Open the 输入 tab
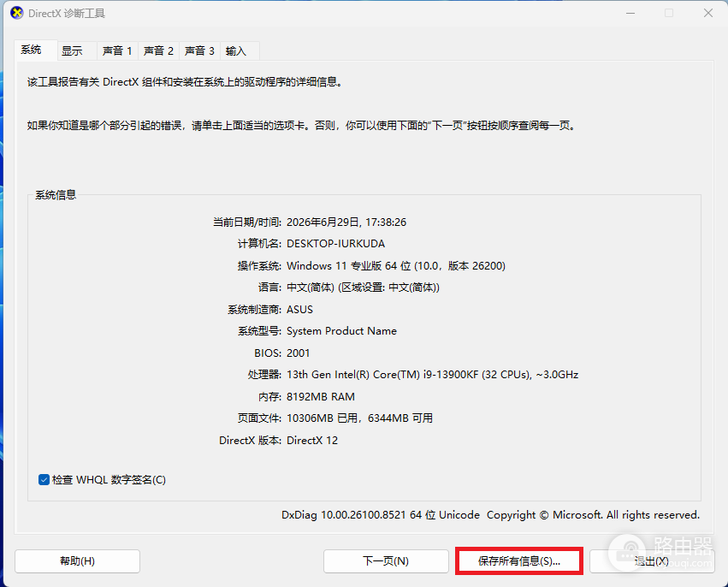The height and width of the screenshot is (587, 728). [x=240, y=51]
